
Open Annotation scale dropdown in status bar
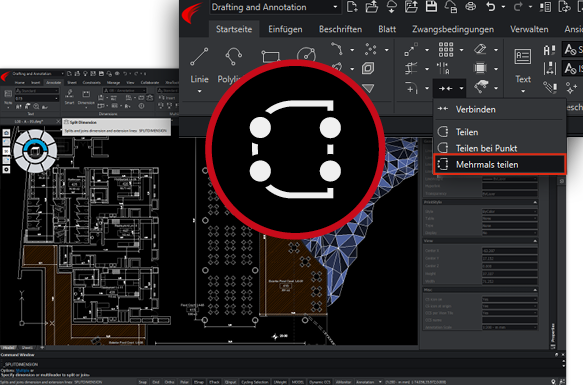(380, 382)
